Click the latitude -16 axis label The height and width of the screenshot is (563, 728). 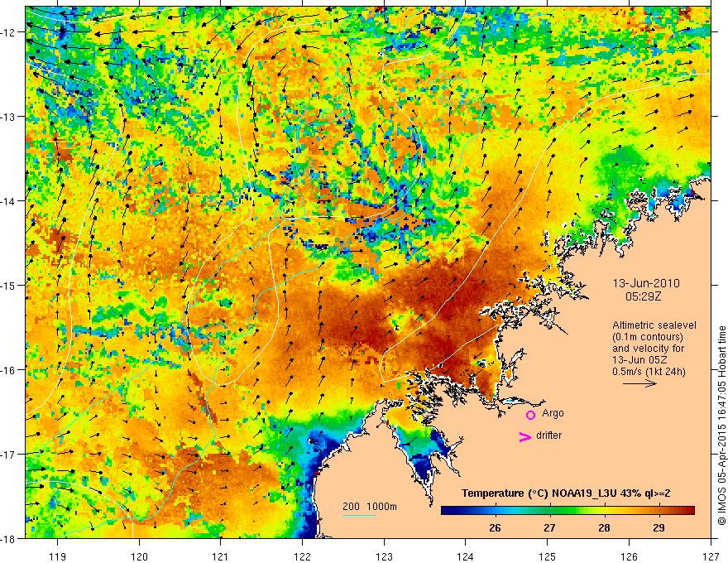click(x=9, y=370)
